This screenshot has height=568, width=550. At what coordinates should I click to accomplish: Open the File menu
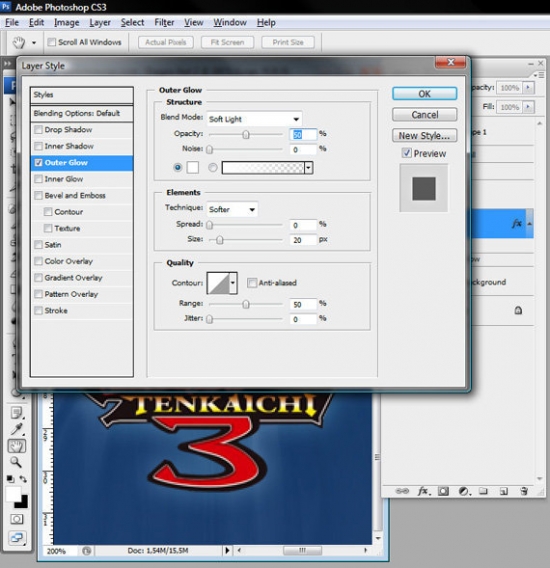point(12,22)
